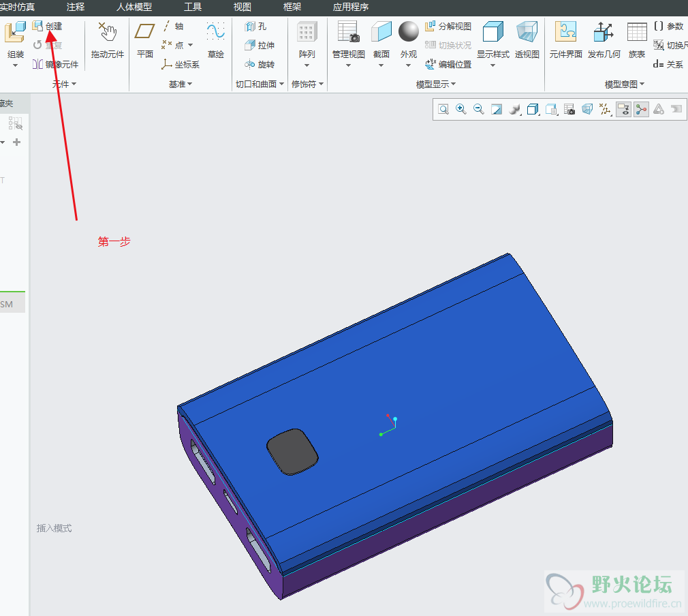Click the plus icon in tree panel
This screenshot has width=688, height=616.
click(x=16, y=142)
